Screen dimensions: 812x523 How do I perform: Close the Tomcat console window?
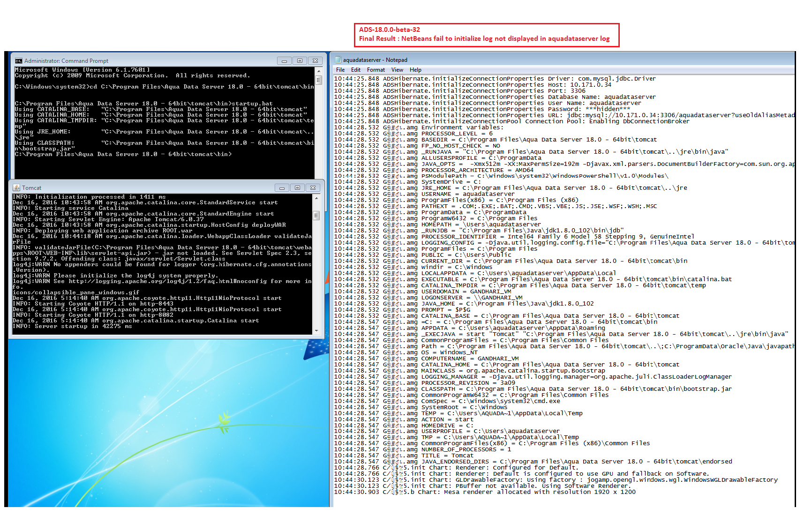point(313,188)
